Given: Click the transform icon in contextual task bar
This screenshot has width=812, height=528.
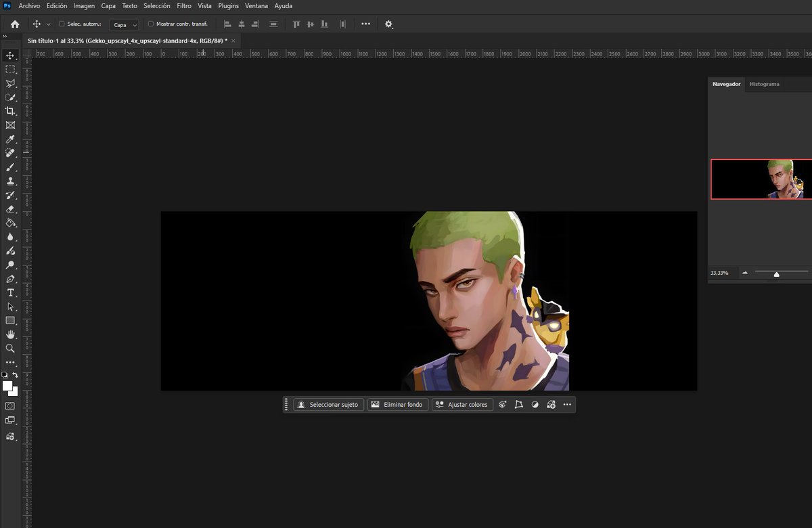Looking at the screenshot, I should coord(519,405).
